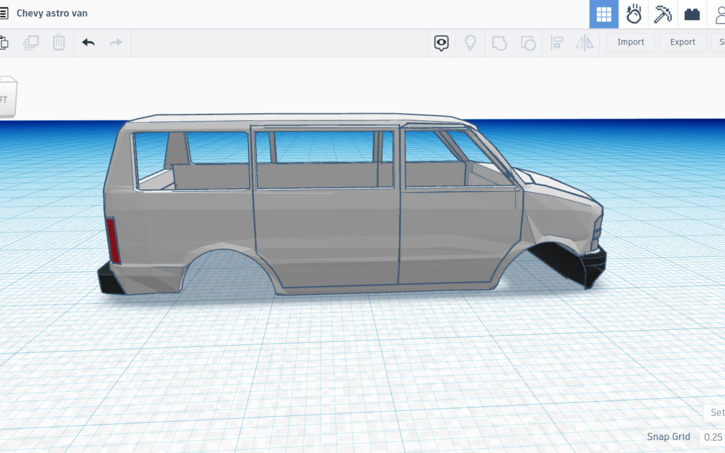Viewport: 725px width, 453px height.
Task: Click the Import button
Action: tap(631, 42)
